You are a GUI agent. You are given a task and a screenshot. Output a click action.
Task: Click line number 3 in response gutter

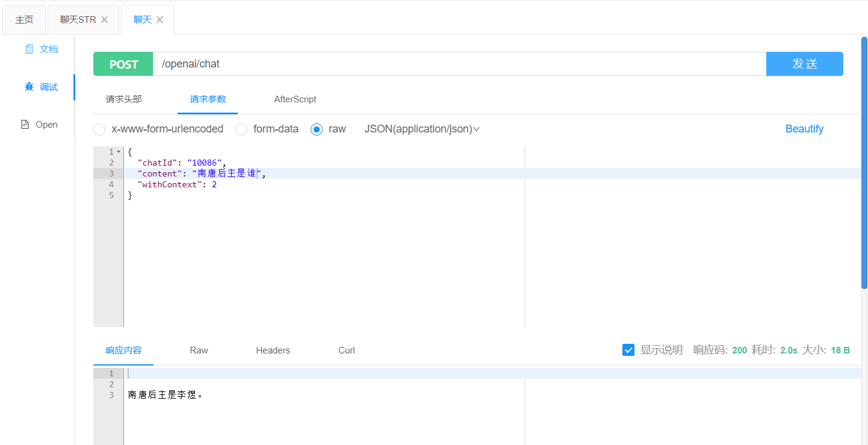pos(111,395)
